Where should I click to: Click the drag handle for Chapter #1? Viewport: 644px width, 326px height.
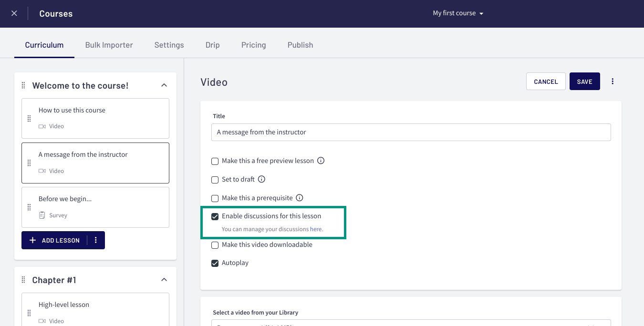(23, 280)
